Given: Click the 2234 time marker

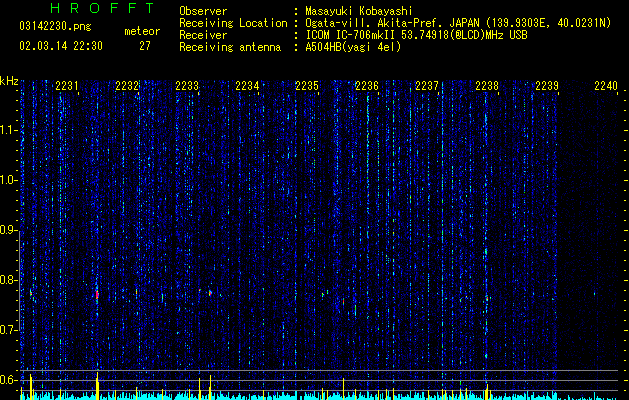Looking at the screenshot, I should 247,86.
